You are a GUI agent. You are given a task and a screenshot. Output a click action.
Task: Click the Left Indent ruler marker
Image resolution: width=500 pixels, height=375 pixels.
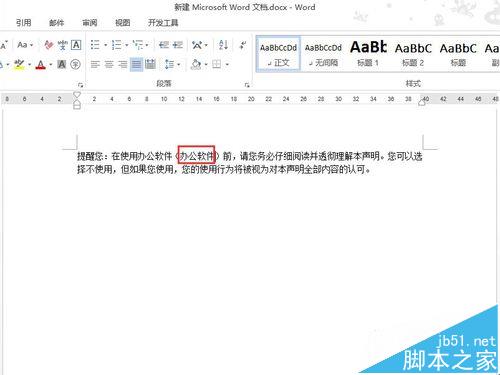(x=77, y=106)
